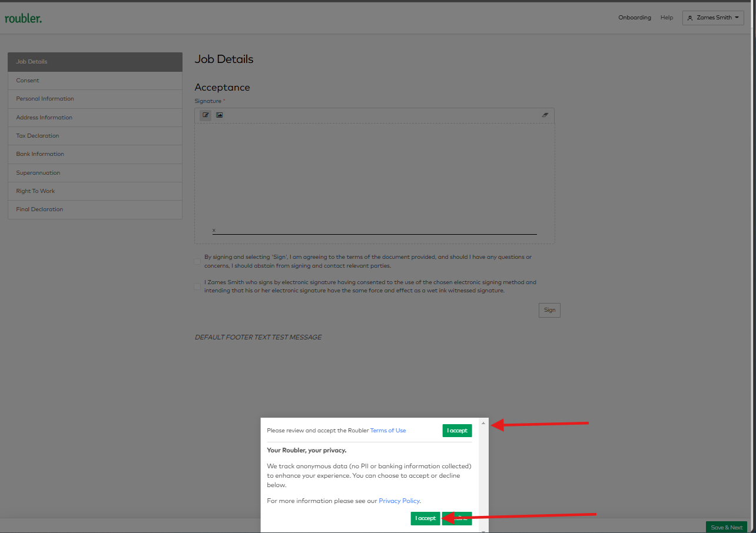756x533 pixels.
Task: Select the draw signature pencil icon
Action: pos(205,115)
